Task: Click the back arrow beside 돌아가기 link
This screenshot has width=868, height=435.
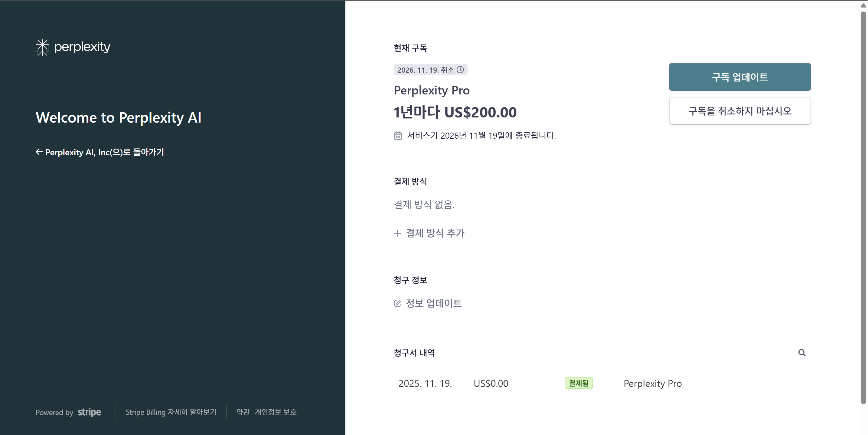Action: 39,152
